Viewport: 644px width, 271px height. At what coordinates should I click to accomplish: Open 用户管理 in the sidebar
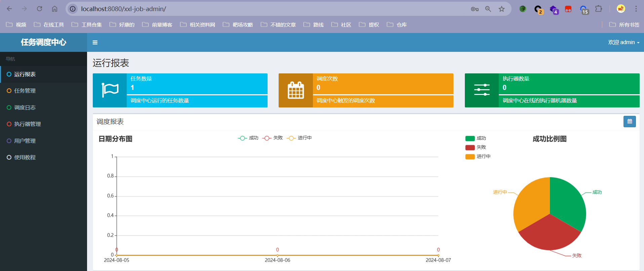coord(44,141)
